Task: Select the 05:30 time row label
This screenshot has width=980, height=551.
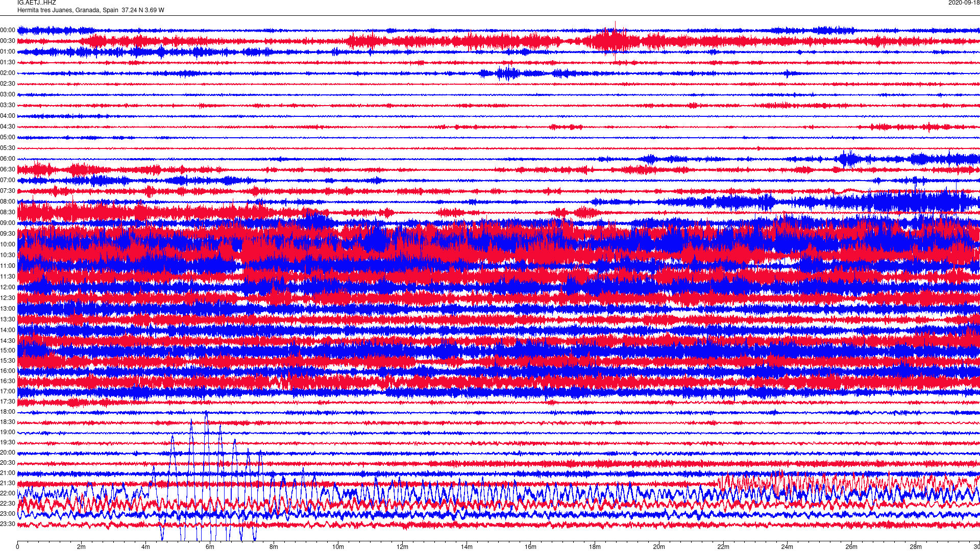Action: click(x=8, y=148)
